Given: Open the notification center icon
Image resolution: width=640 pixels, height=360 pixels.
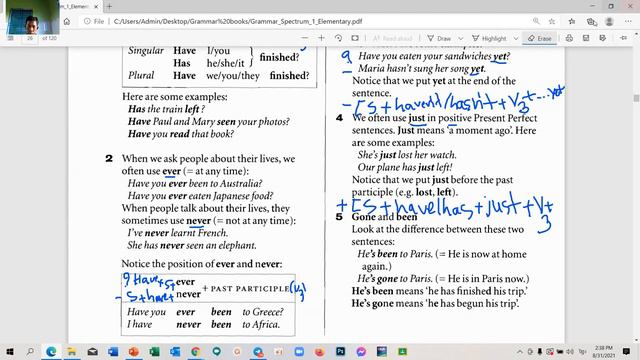Looking at the screenshot, I should [x=627, y=351].
